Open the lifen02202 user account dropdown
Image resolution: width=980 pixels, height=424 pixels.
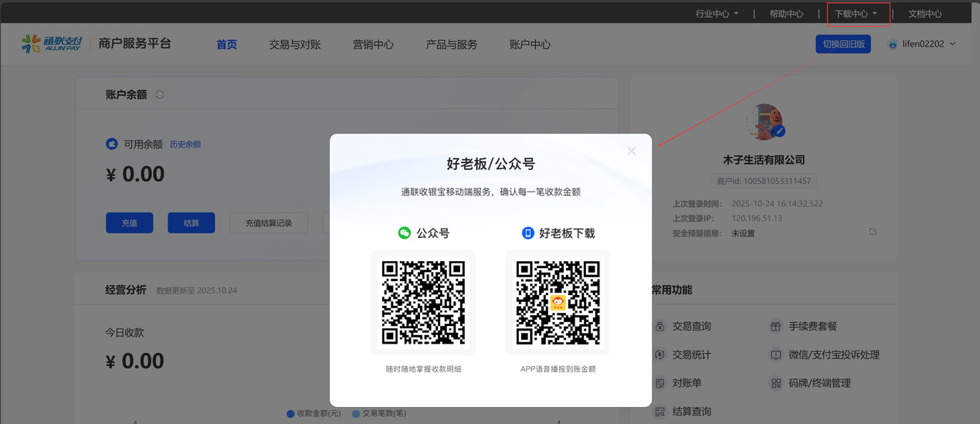[x=922, y=44]
